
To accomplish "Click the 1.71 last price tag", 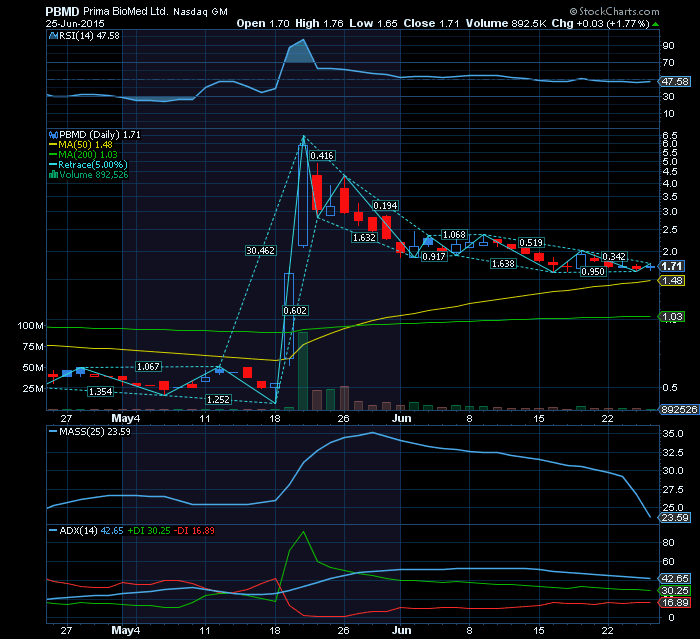I will pyautogui.click(x=672, y=267).
